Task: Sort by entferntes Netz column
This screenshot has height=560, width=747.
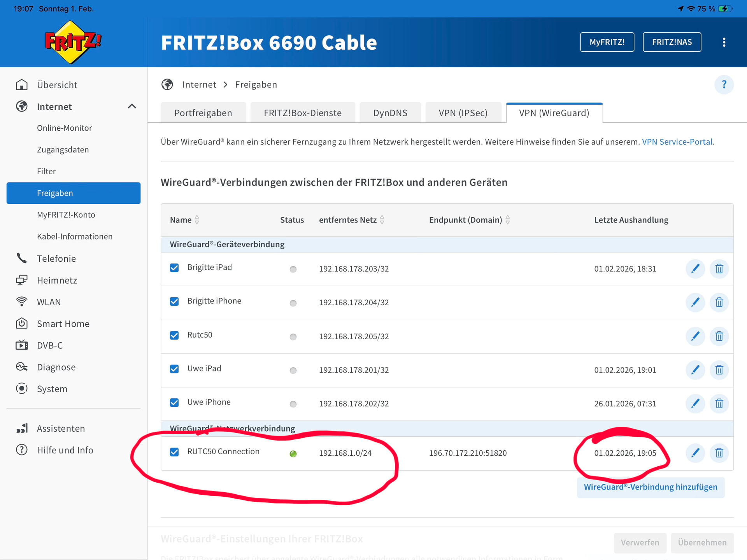Action: [x=382, y=220]
